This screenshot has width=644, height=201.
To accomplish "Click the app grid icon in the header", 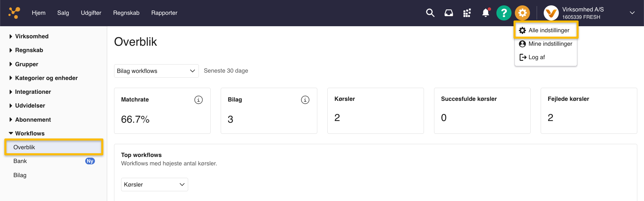I will coord(467,13).
